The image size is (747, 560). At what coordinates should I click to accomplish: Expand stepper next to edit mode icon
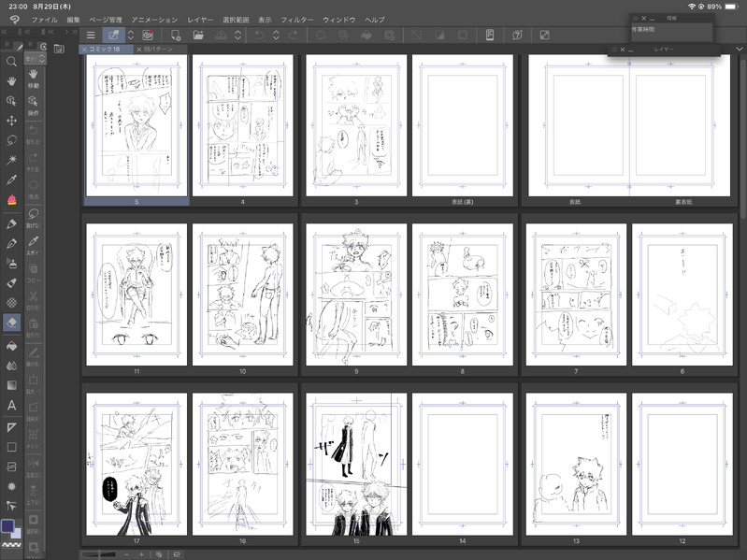coord(131,36)
